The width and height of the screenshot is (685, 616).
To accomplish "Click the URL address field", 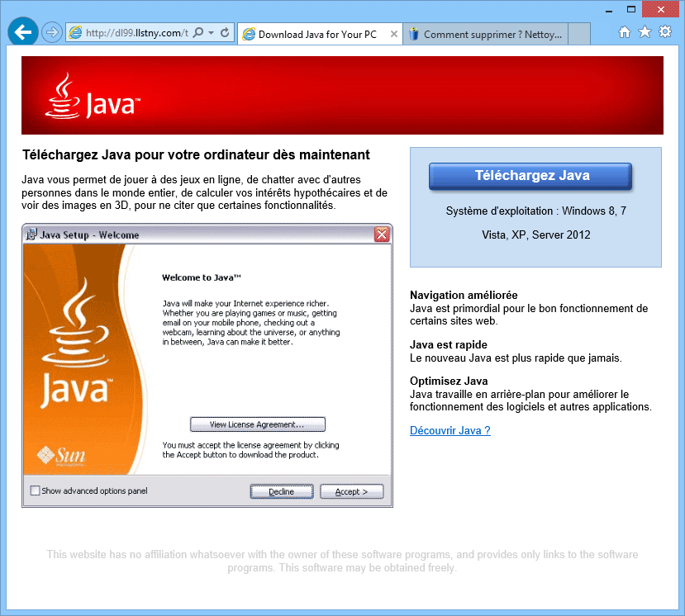I will [x=136, y=33].
